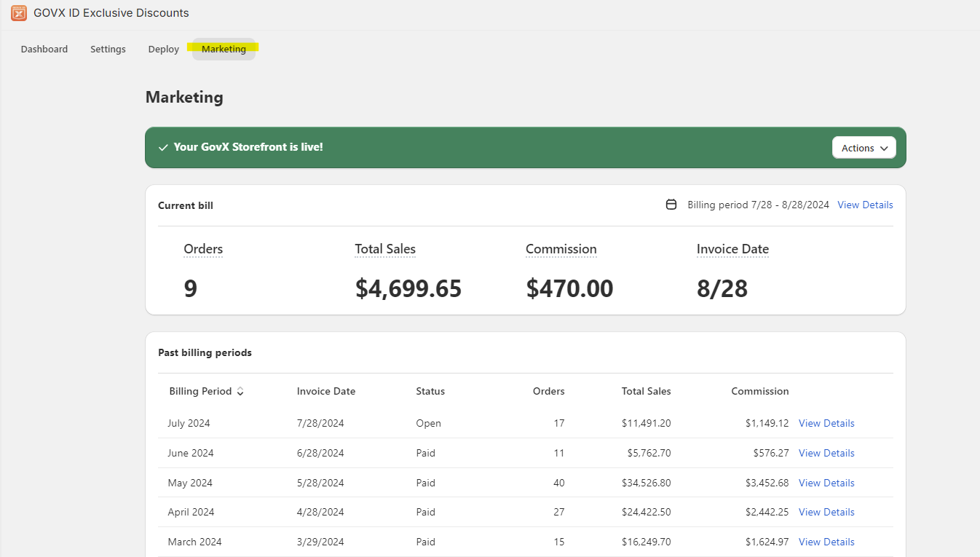Go to the Deploy tab
This screenshot has height=557, width=980.
click(164, 50)
